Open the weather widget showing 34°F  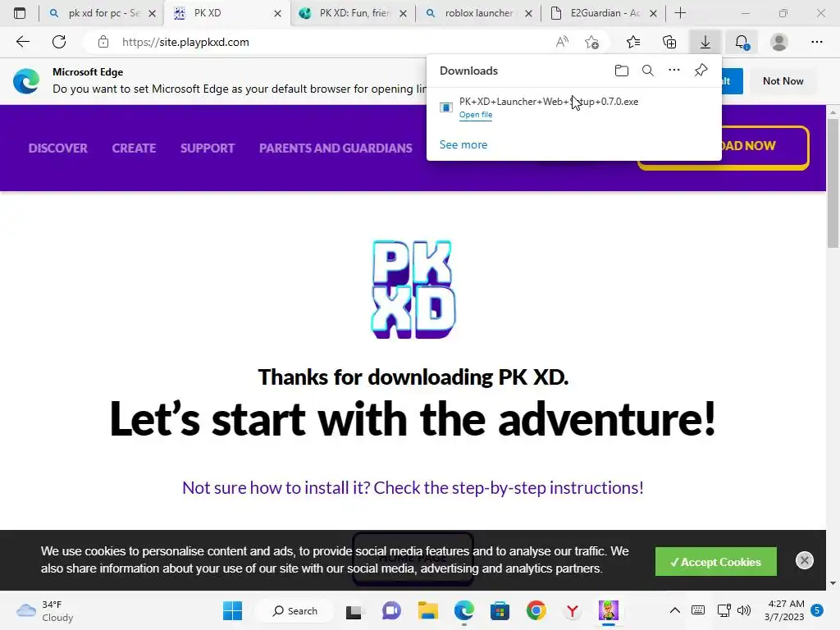click(x=45, y=610)
